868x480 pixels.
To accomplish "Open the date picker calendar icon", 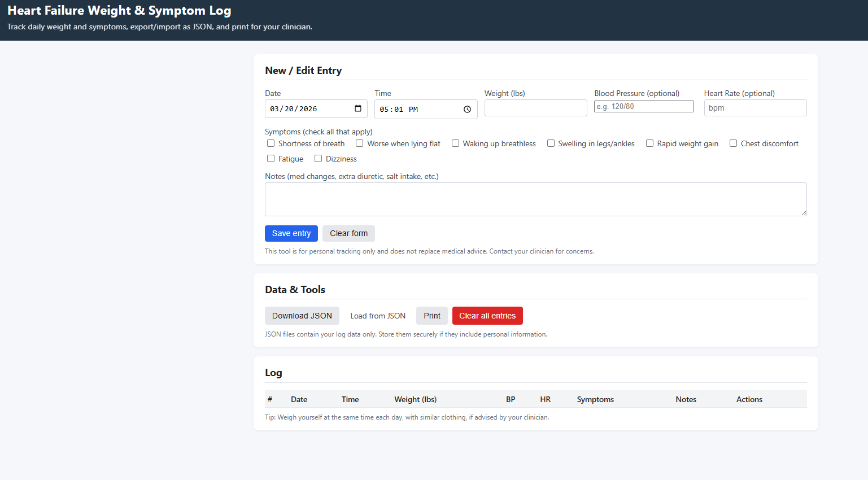I will pyautogui.click(x=358, y=108).
